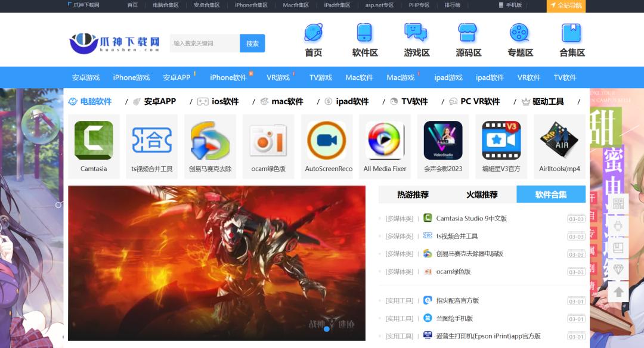644x348 pixels.
Task: Open the Camtasia Studio 9中文版 link
Action: click(471, 219)
